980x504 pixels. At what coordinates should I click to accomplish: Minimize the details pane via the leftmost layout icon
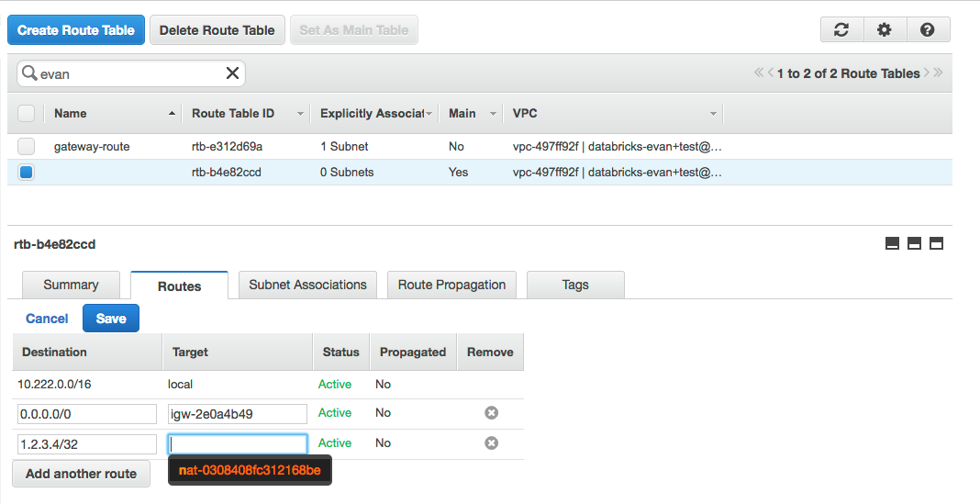pyautogui.click(x=892, y=243)
